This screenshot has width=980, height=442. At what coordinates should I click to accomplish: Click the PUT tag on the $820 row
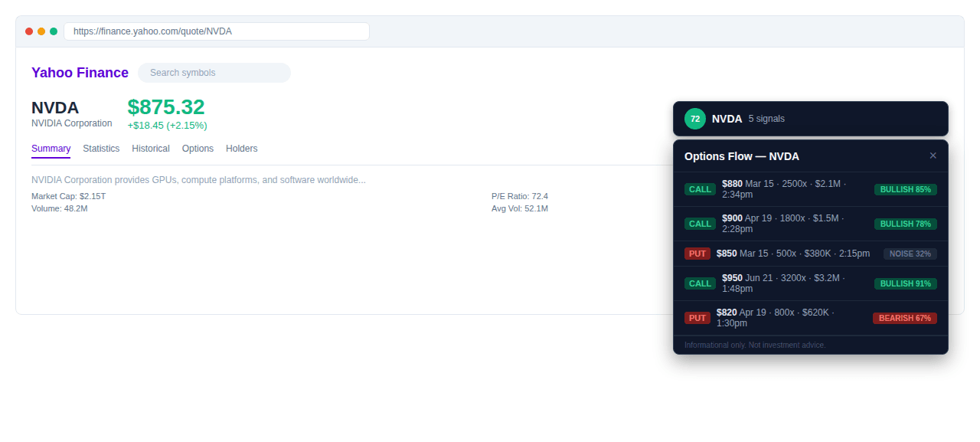pos(697,318)
